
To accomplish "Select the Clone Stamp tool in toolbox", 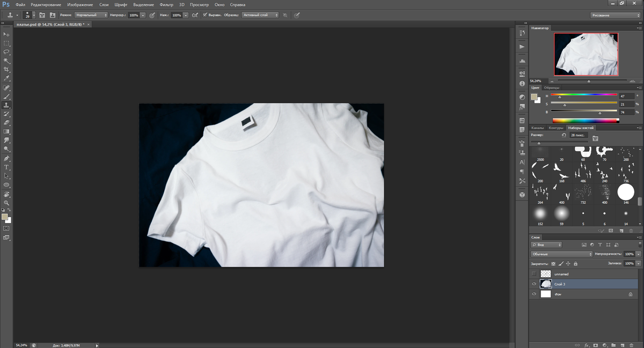I will tap(6, 105).
